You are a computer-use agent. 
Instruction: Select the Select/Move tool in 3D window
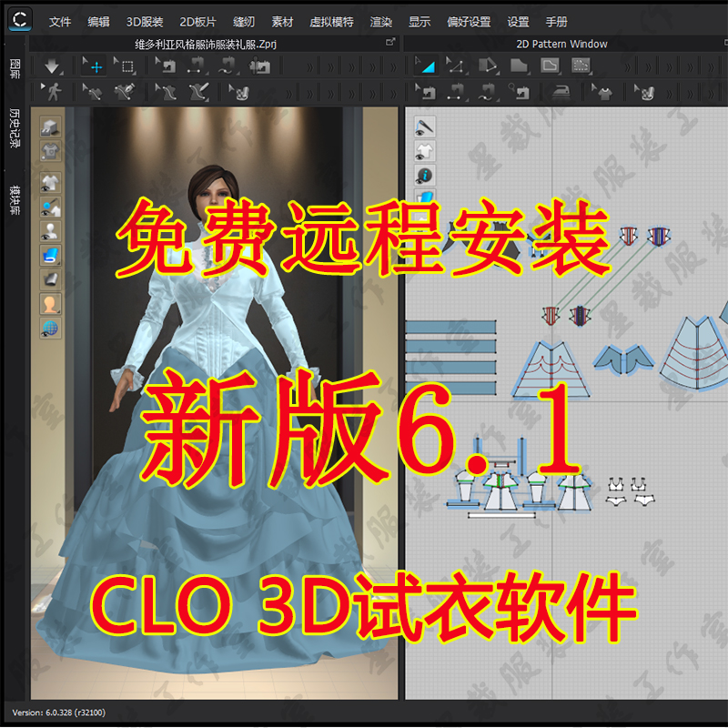94,66
